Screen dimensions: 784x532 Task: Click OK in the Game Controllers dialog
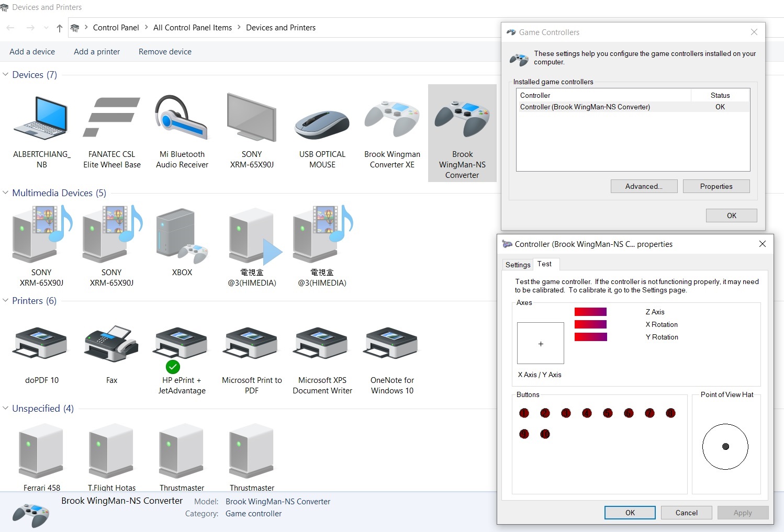click(x=731, y=216)
